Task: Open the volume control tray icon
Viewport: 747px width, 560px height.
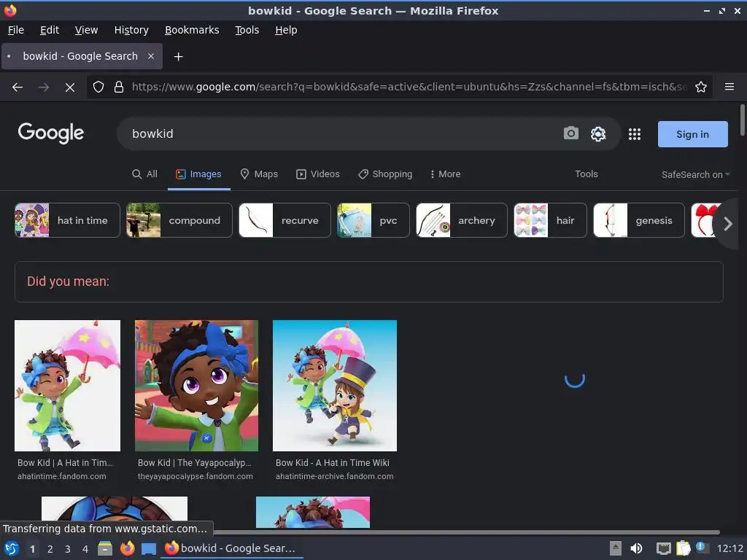Action: [x=636, y=548]
